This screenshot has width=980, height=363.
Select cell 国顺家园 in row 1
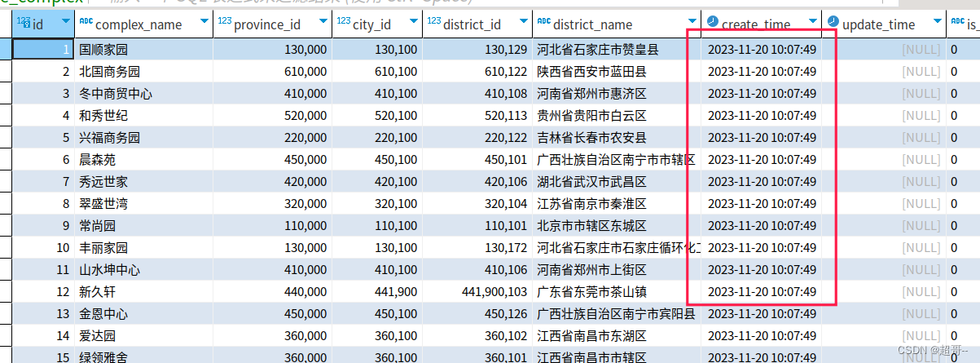coord(143,50)
